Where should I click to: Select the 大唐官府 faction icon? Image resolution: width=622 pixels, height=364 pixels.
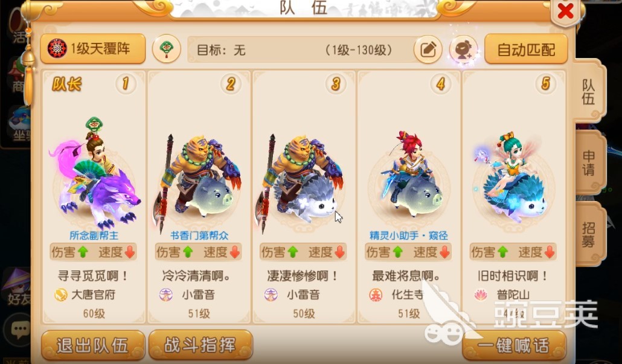coord(61,295)
